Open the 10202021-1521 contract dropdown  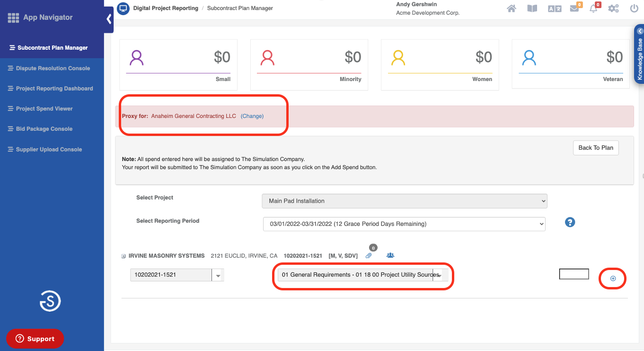[x=177, y=275]
